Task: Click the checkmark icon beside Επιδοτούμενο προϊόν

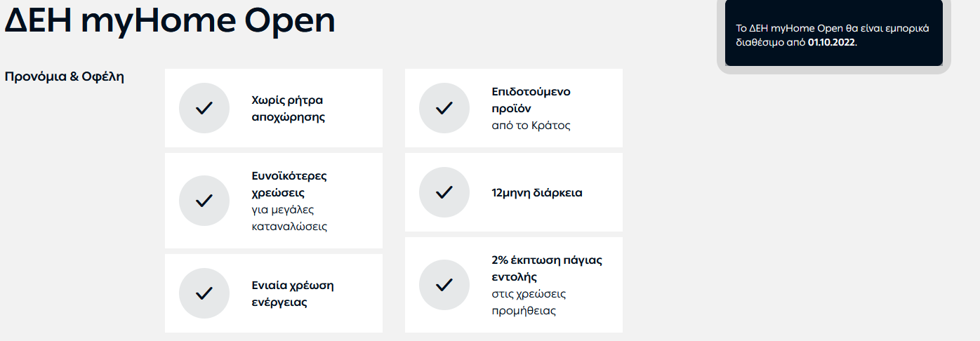Action: [444, 108]
